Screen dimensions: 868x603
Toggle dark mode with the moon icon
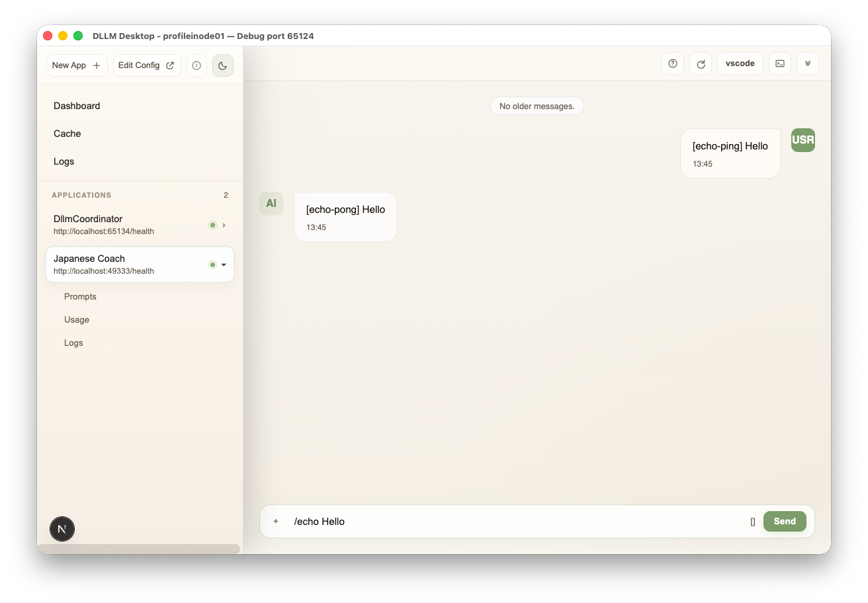(x=223, y=65)
